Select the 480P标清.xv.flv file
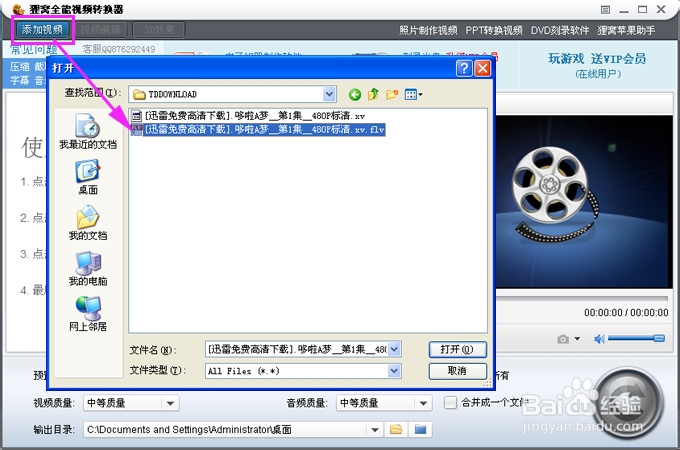Viewport: 680px width, 450px height. pos(258,129)
